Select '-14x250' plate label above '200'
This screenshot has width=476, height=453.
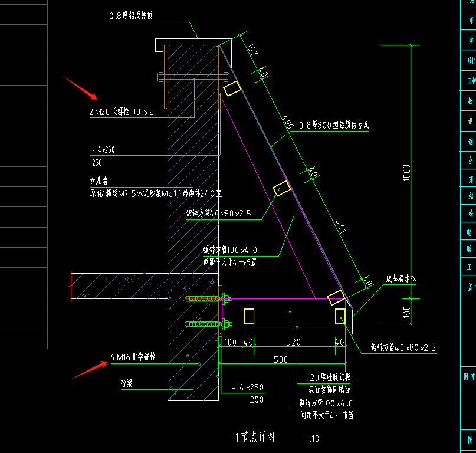247,387
